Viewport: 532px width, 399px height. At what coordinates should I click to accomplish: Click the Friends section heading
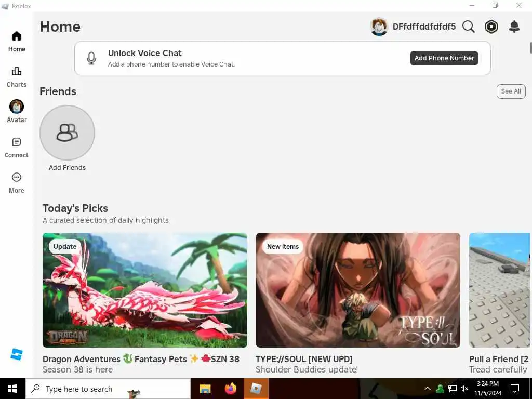tap(58, 91)
